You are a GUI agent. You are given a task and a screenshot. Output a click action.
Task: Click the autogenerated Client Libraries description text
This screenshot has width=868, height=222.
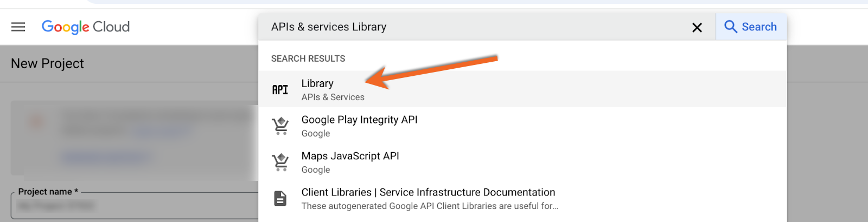pyautogui.click(x=430, y=206)
